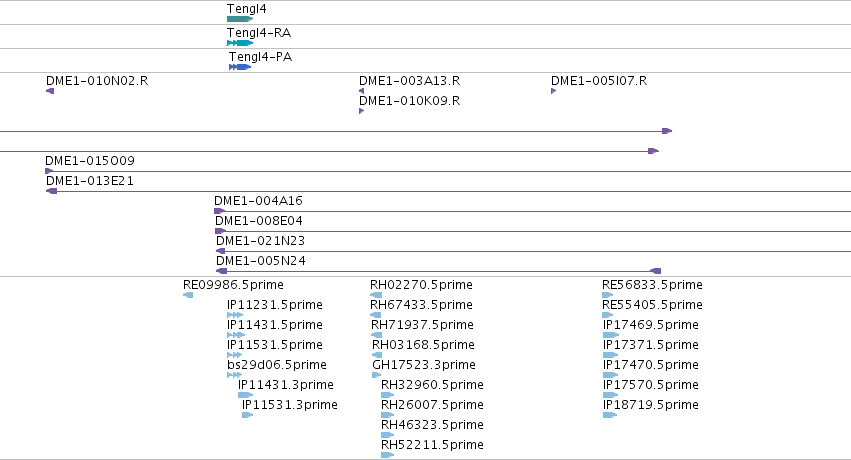Click the IP18719.5prime EST glyph

(610, 415)
